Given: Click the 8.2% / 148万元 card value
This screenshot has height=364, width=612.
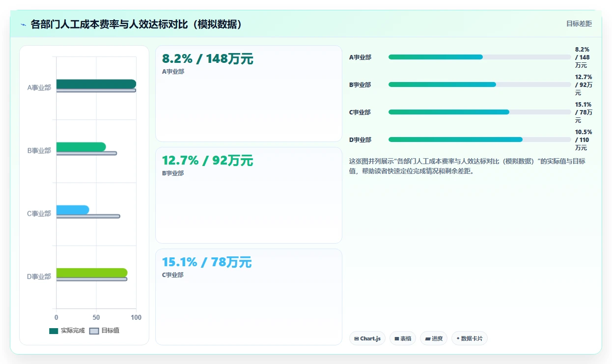Looking at the screenshot, I should pos(208,59).
